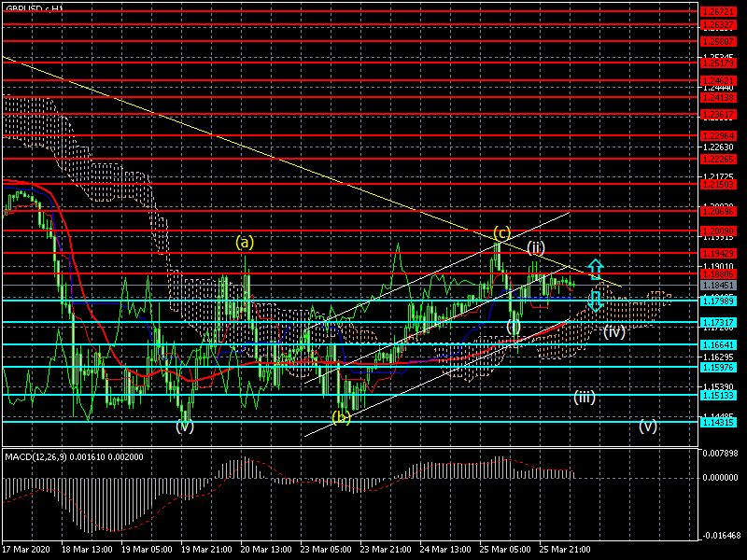Image resolution: width=747 pixels, height=560 pixels.
Task: Click the 23 Mar 05:00 time label
Action: point(326,549)
